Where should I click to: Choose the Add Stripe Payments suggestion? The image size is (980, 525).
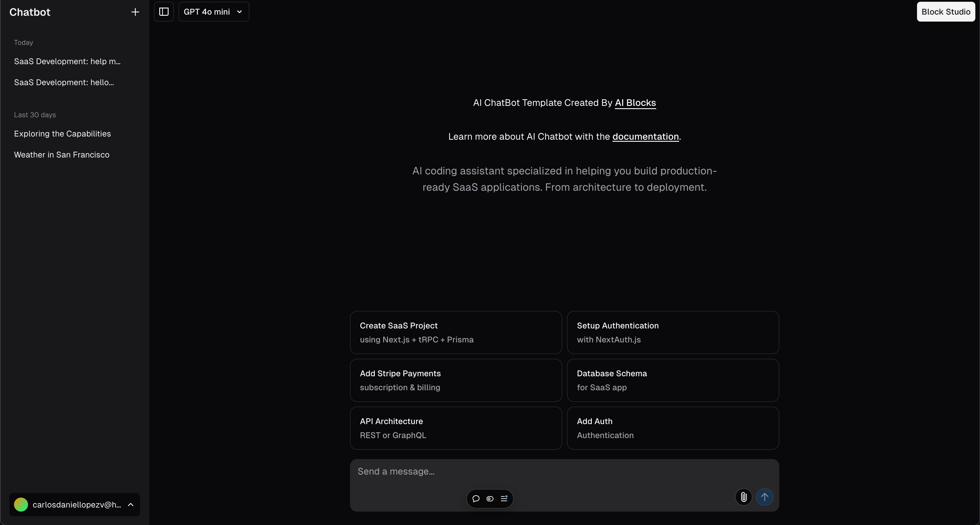(x=456, y=380)
